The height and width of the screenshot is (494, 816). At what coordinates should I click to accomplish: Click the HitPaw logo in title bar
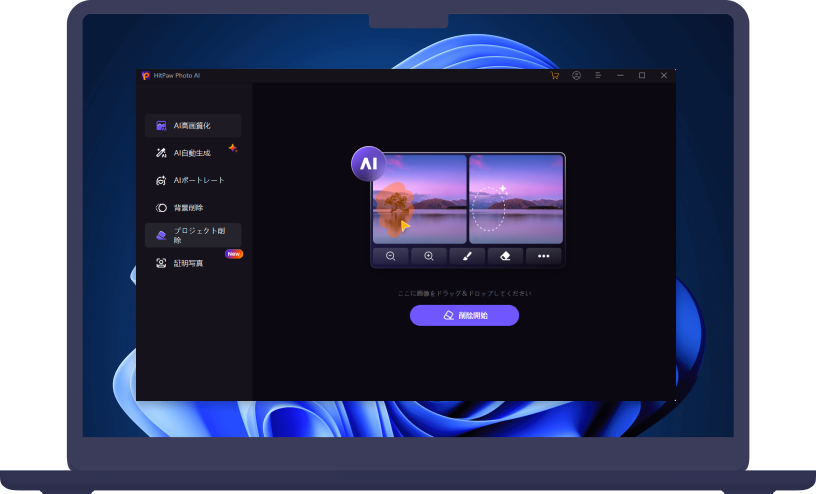click(146, 75)
